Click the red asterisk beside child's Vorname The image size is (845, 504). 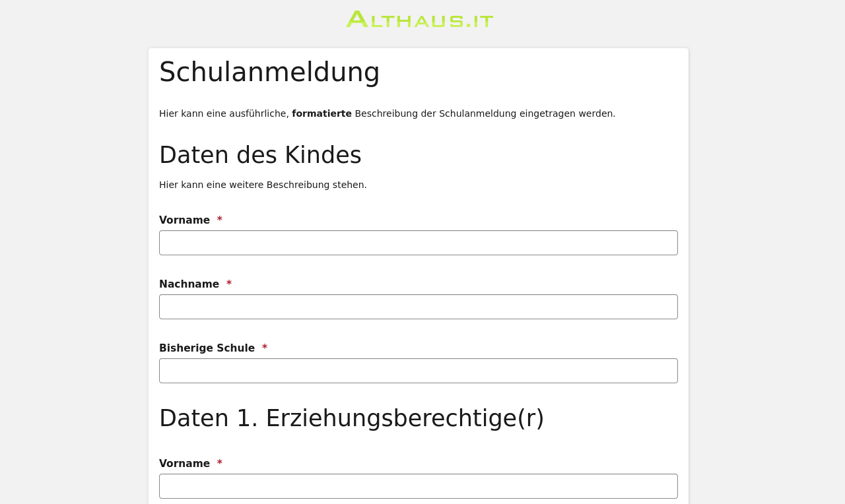(x=220, y=220)
